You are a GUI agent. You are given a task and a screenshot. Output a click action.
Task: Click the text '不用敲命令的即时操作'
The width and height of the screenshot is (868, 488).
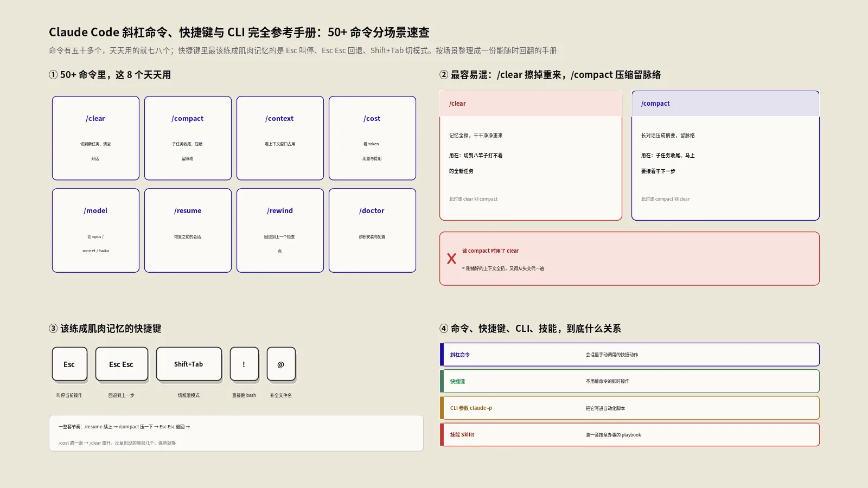coord(608,381)
